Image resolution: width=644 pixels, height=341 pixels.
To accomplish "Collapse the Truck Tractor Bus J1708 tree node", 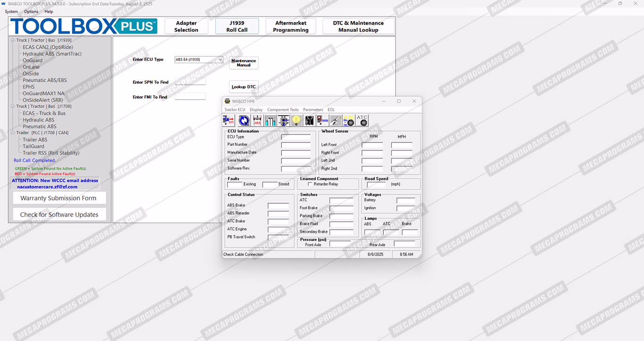I will point(13,106).
